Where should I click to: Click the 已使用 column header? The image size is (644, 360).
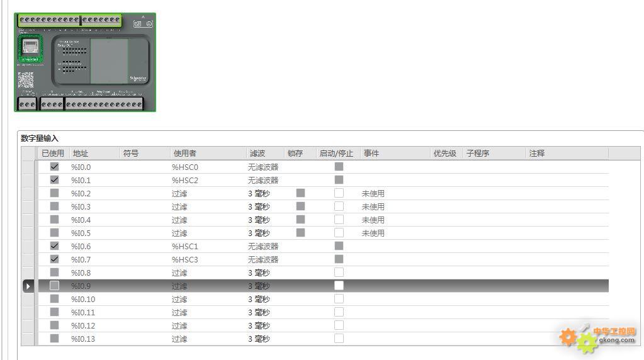pos(54,154)
